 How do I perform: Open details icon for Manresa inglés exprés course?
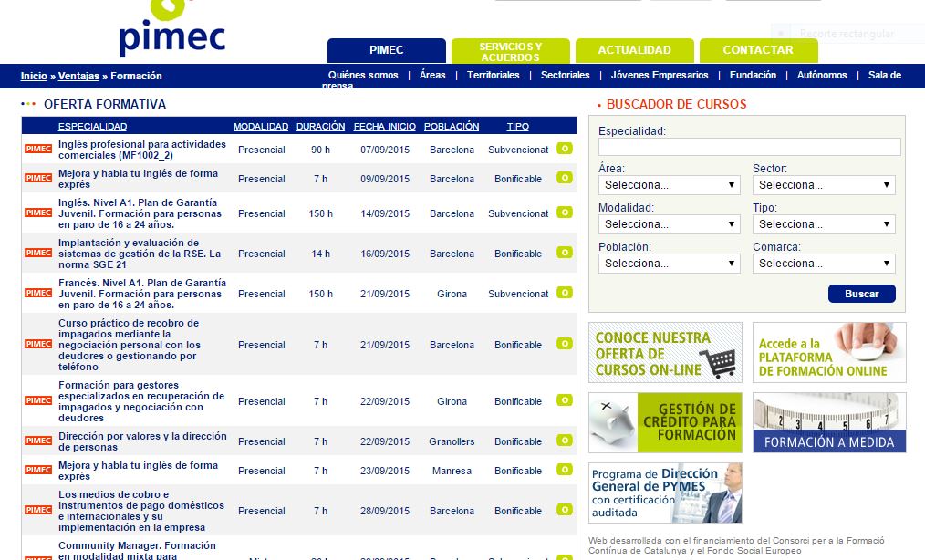[565, 470]
